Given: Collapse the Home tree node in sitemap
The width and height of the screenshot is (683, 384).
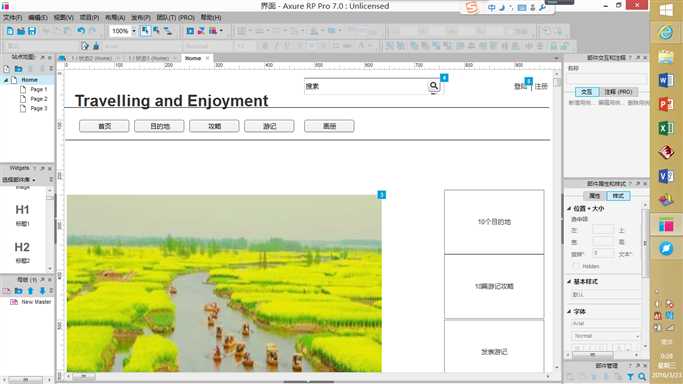Looking at the screenshot, I should click(6, 80).
